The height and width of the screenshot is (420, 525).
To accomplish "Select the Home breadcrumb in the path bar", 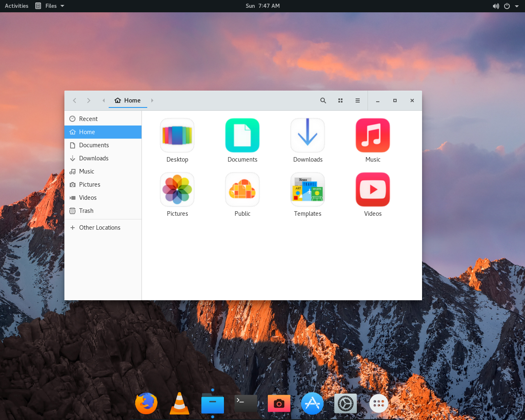I will point(128,100).
